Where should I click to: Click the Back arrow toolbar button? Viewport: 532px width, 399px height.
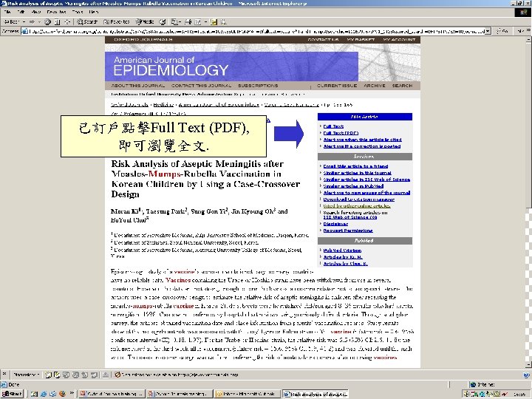click(x=12, y=21)
